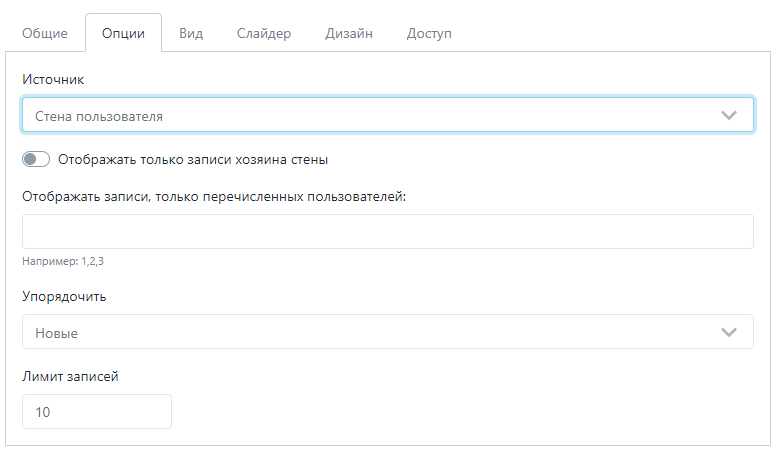This screenshot has width=775, height=451.
Task: Toggle Отображать только записи хозяина стены switch
Action: click(x=36, y=159)
